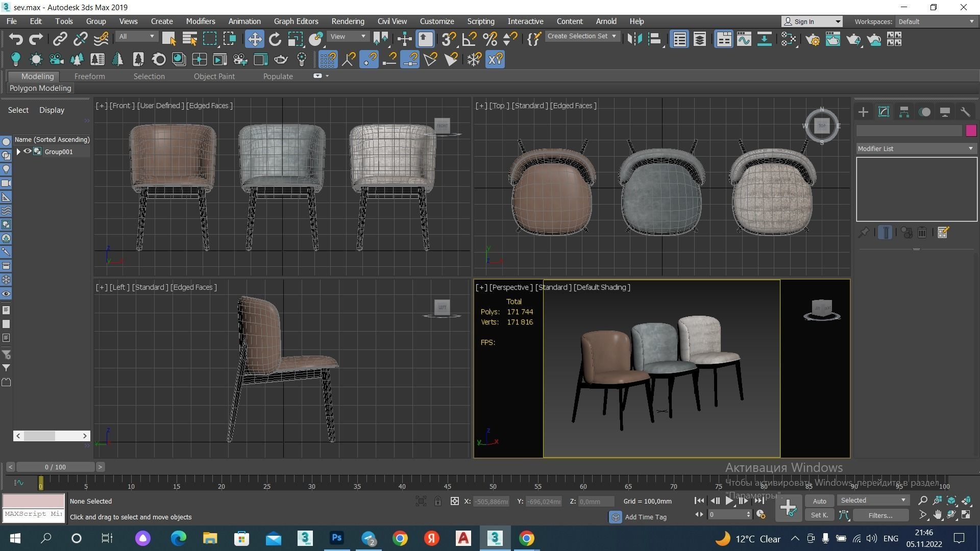
Task: Toggle 3D Snaps button
Action: coord(449,39)
